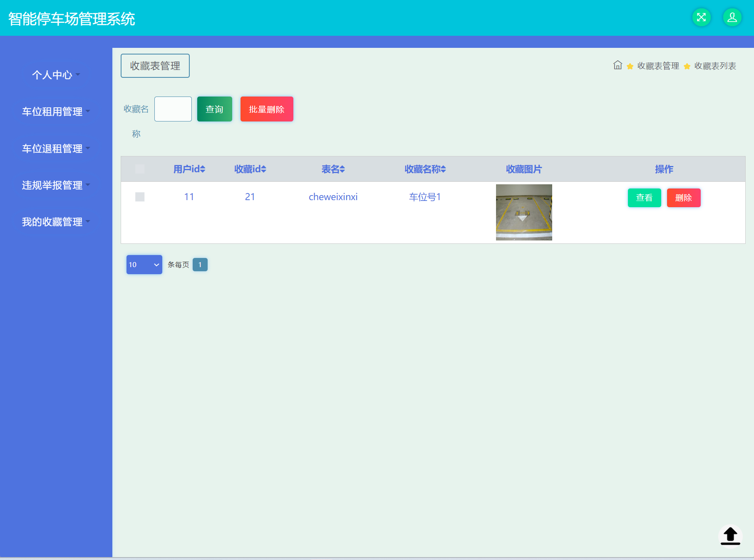Click 收藏id value 21

pyautogui.click(x=250, y=197)
